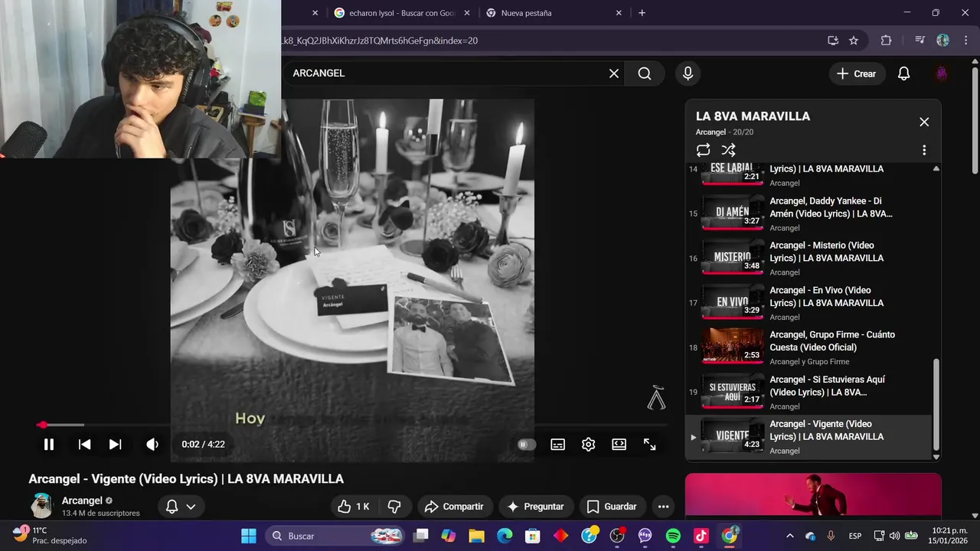Close the echaron lysol tab
The height and width of the screenshot is (551, 980).
(x=467, y=13)
